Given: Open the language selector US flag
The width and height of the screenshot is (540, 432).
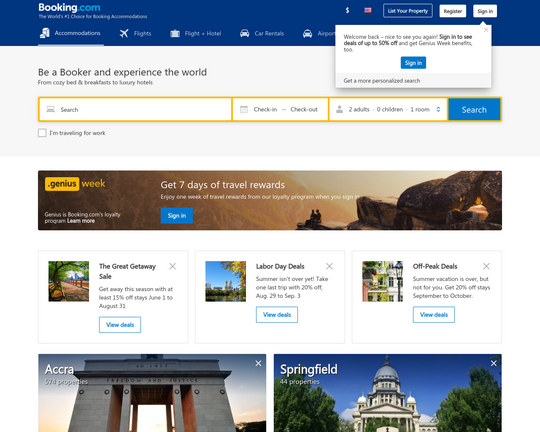Looking at the screenshot, I should coord(368,10).
